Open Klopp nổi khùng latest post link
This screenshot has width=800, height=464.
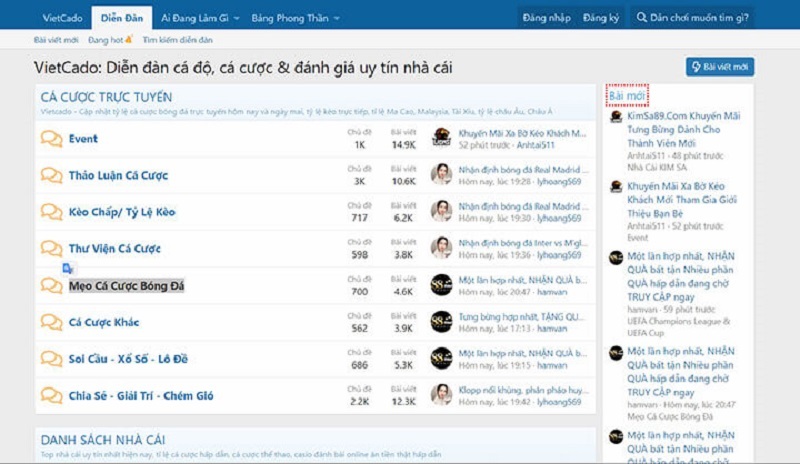(x=523, y=390)
